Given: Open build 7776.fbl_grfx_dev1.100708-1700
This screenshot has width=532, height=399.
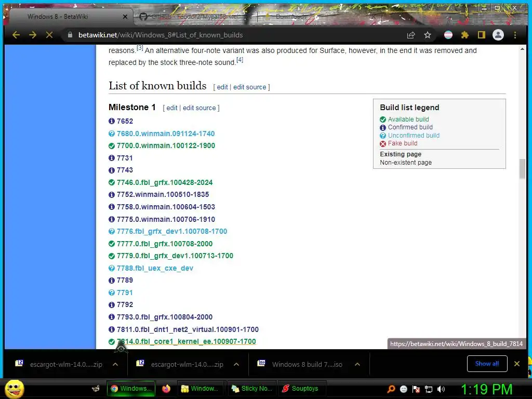Looking at the screenshot, I should point(172,231).
